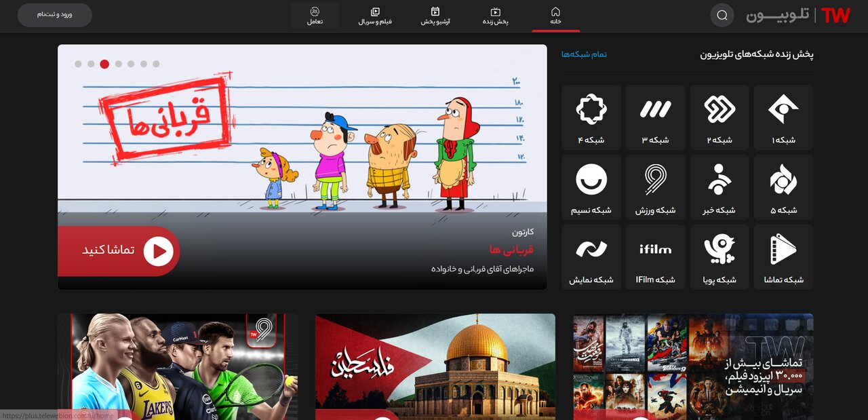Watch the شبکه ورزش sports channel

click(x=655, y=187)
